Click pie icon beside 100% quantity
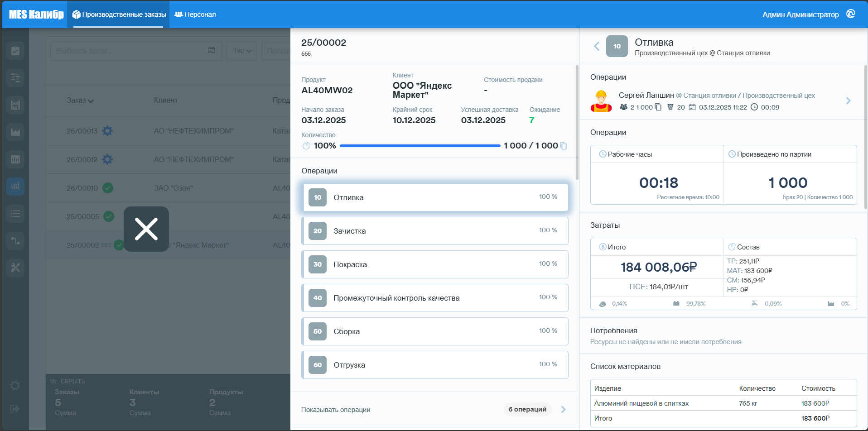Screen dimensions: 868x431 click(x=306, y=146)
